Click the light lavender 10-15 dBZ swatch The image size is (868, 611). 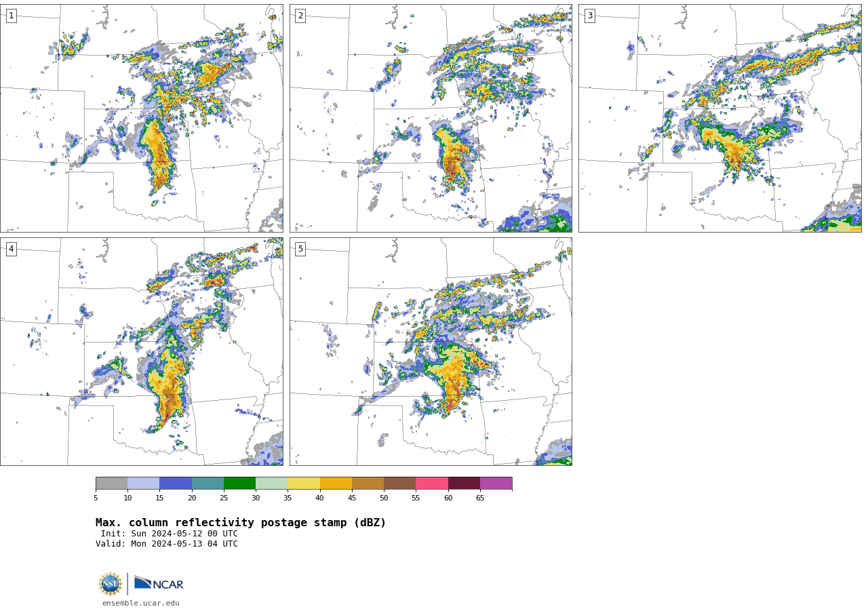[143, 483]
